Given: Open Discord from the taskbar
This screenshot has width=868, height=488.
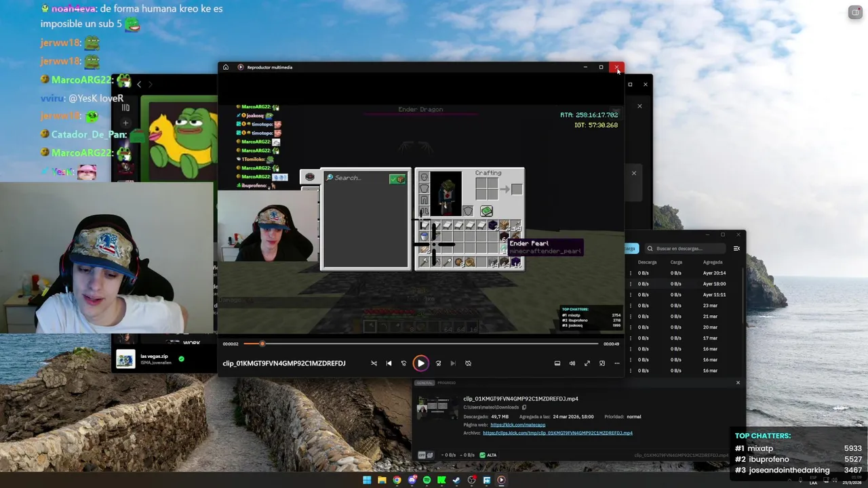Looking at the screenshot, I should pos(412,480).
